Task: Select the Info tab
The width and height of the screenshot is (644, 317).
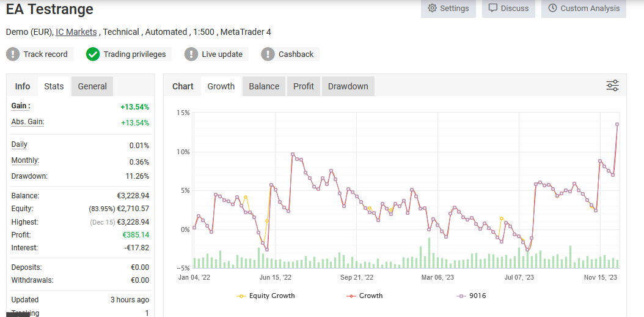Action: point(23,86)
